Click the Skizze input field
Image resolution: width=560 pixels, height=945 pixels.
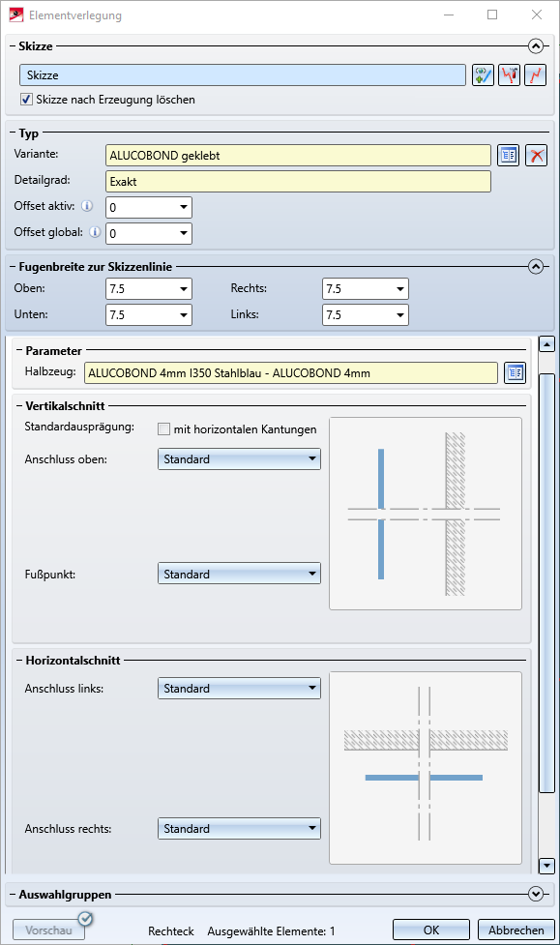point(243,75)
